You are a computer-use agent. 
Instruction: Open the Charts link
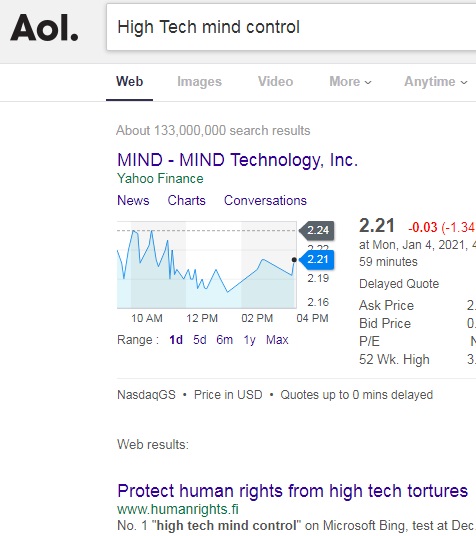tap(186, 200)
